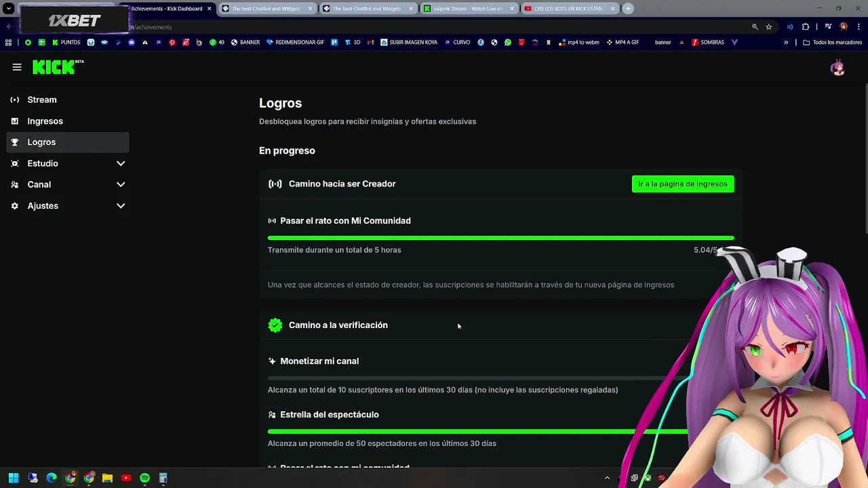Open the Pinterest bookmark icon
This screenshot has height=488, width=868.
pyautogui.click(x=172, y=42)
